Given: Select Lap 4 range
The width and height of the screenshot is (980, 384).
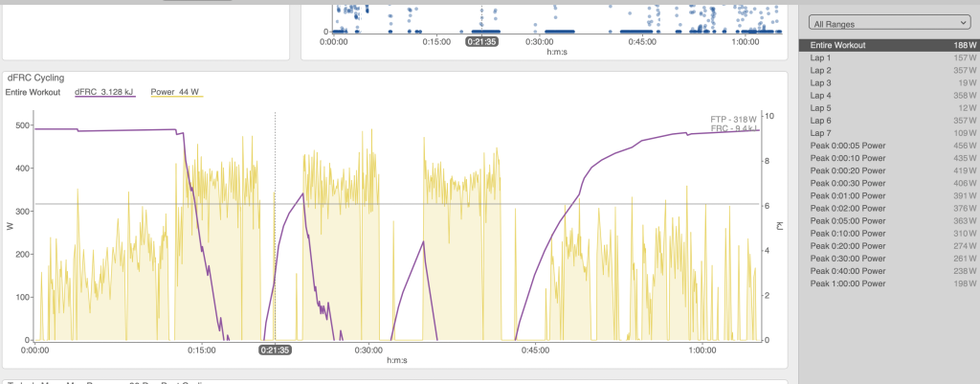Looking at the screenshot, I should click(889, 95).
